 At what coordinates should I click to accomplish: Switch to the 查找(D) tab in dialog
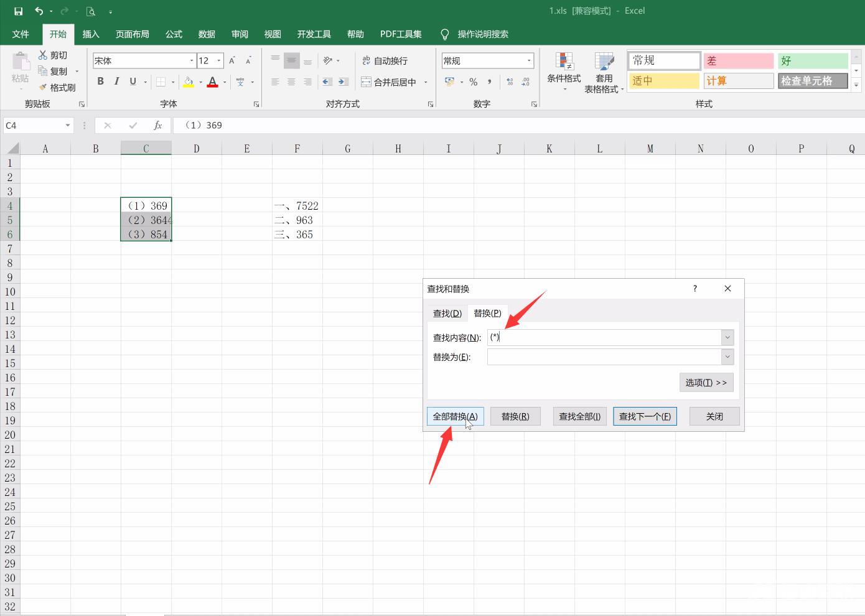click(x=447, y=313)
